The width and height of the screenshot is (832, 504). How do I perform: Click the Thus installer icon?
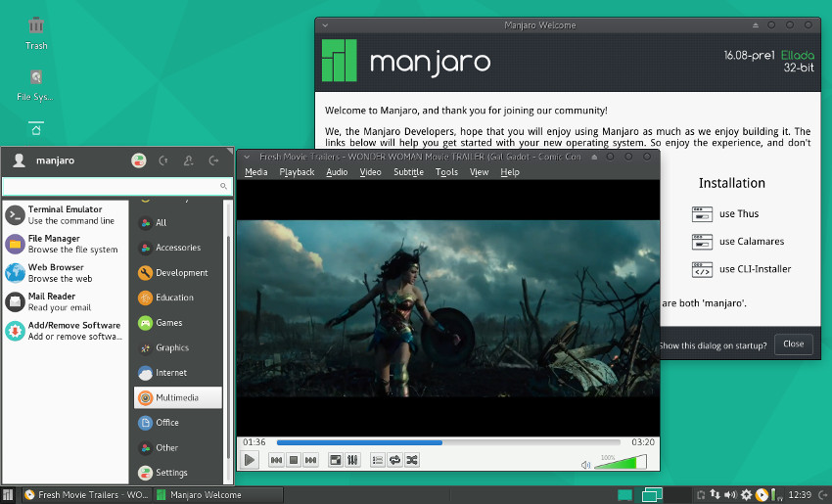click(x=702, y=213)
